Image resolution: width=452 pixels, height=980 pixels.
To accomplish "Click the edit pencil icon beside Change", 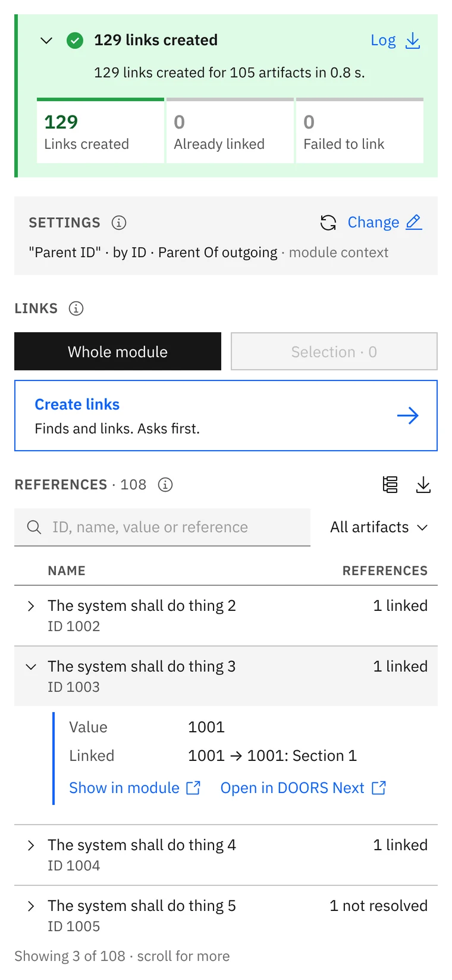I will (x=414, y=222).
